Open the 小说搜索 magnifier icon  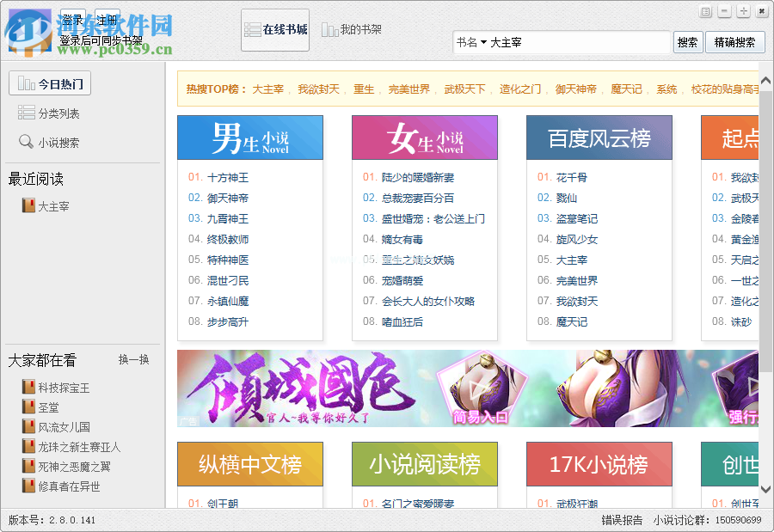(x=28, y=141)
